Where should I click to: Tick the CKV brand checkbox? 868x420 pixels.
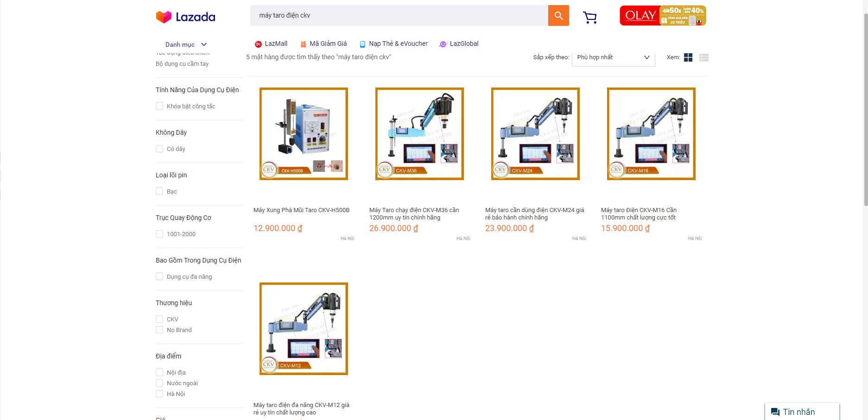[x=159, y=319]
